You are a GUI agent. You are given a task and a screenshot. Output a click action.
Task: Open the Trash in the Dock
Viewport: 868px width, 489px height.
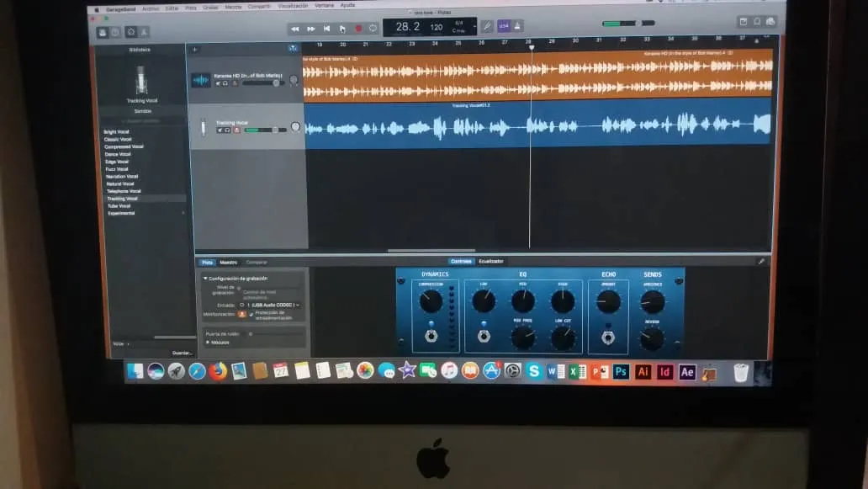[741, 373]
